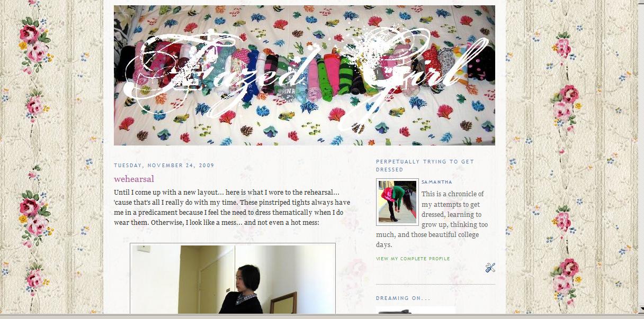The width and height of the screenshot is (644, 319).
Task: Open Samantha's profile photo thumbnail
Action: pyautogui.click(x=397, y=202)
